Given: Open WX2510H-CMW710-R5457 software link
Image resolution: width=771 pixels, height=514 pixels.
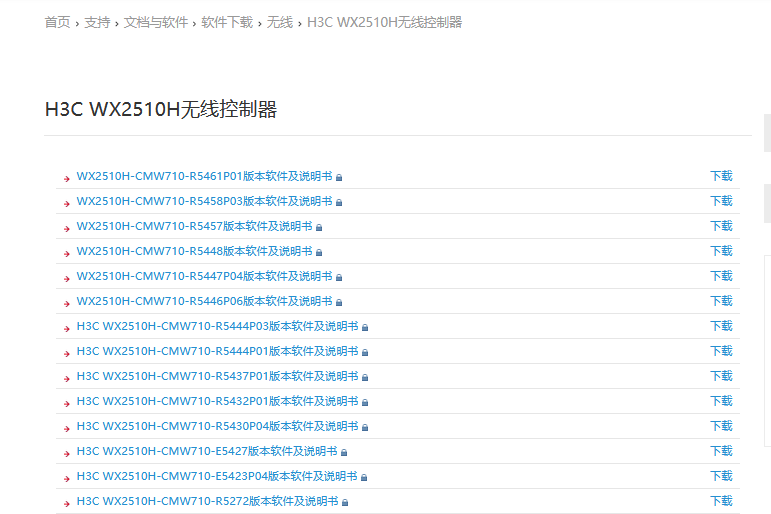Looking at the screenshot, I should 195,226.
